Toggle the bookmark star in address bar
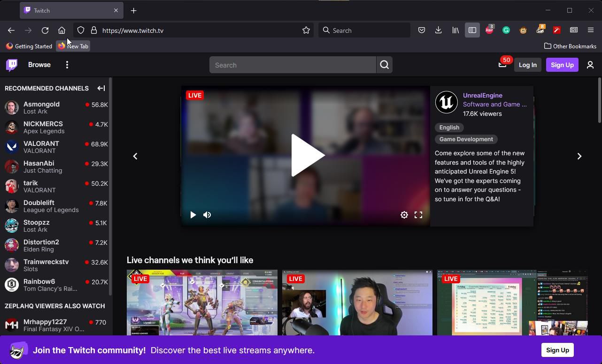Viewport: 602px width, 364px height. click(306, 30)
